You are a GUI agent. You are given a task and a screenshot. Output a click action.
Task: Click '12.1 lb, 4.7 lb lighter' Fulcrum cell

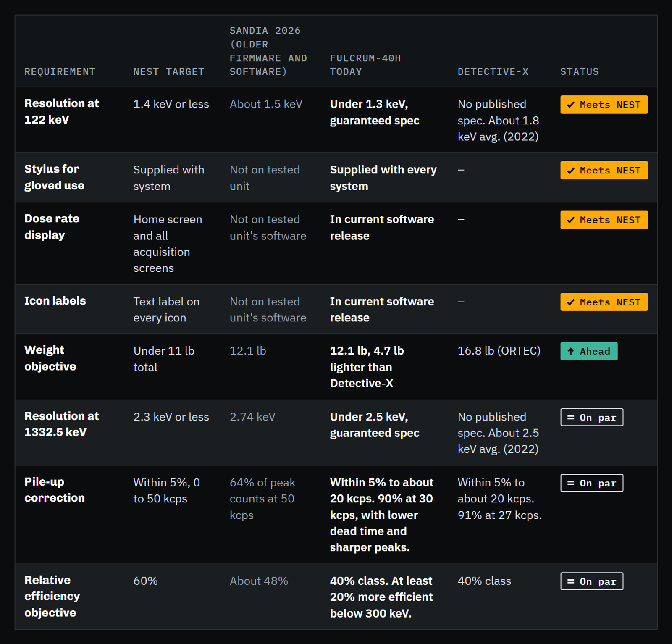[367, 367]
